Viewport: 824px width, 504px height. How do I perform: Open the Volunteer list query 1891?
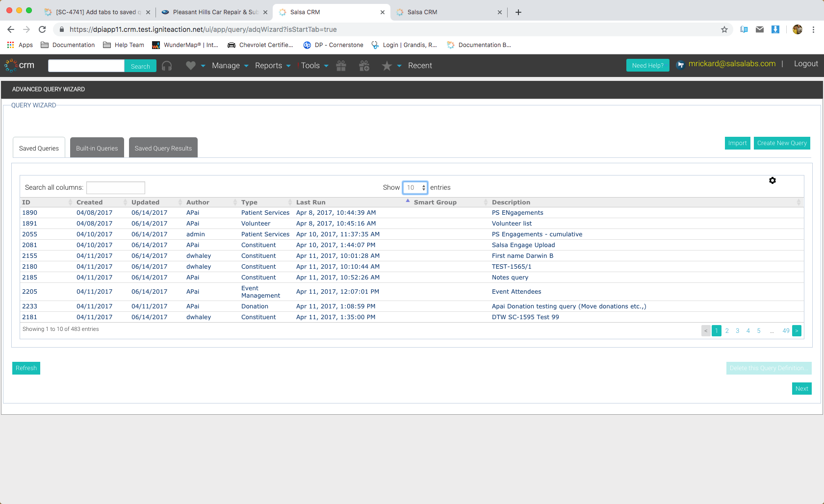click(29, 223)
